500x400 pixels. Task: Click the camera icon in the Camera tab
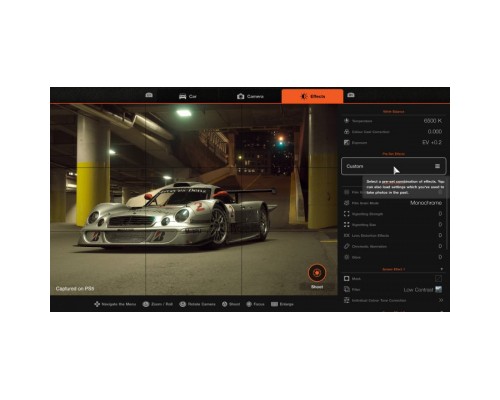click(x=240, y=96)
